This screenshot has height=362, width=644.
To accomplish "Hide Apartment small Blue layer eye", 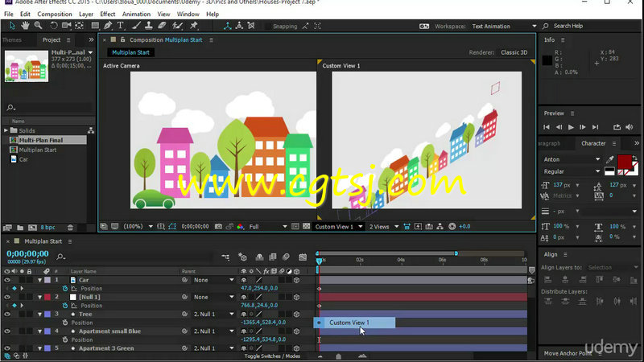I will (7, 331).
